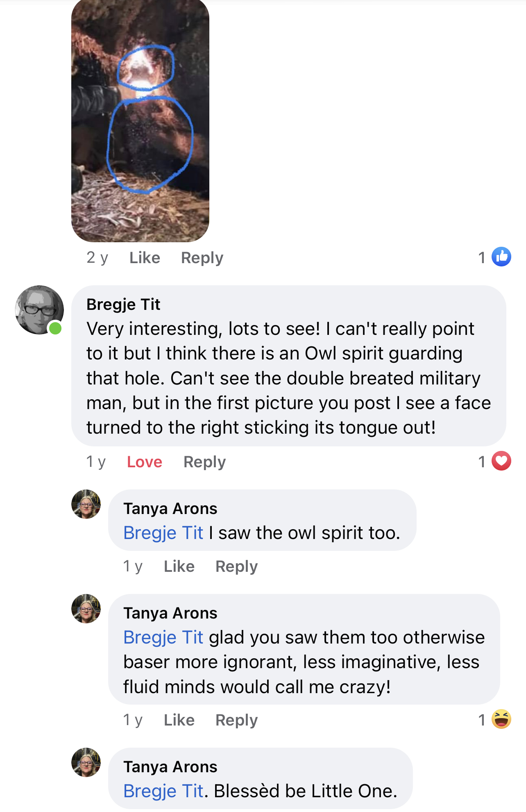Viewport: 526px width, 812px height.
Task: Open Tanya Arons name above 'glad you saw'
Action: point(170,613)
